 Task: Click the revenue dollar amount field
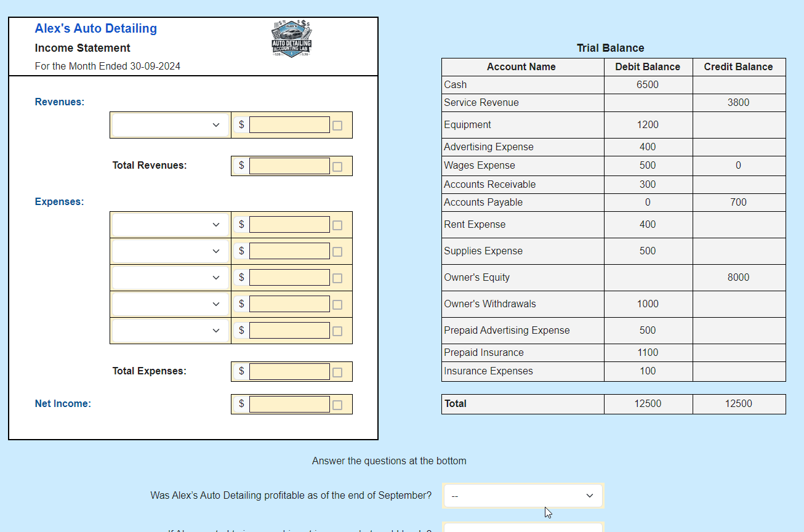pos(289,124)
